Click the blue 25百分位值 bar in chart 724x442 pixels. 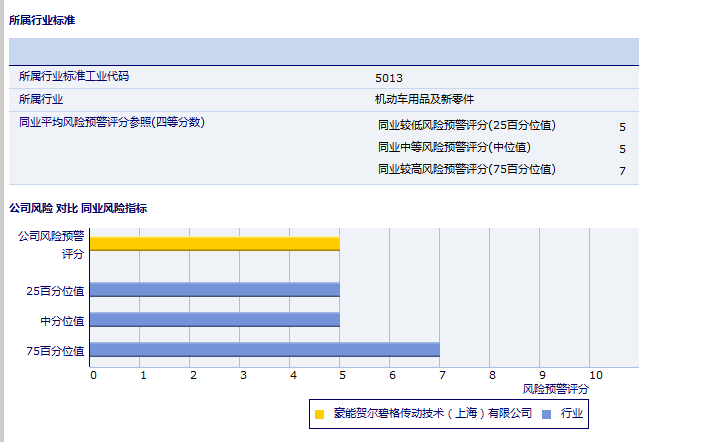[215, 290]
